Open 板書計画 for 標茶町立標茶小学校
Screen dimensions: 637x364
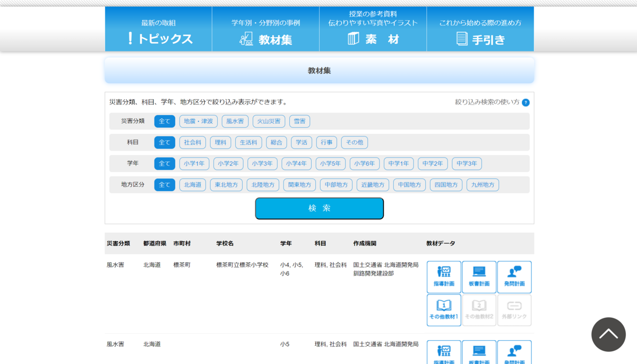coord(479,277)
